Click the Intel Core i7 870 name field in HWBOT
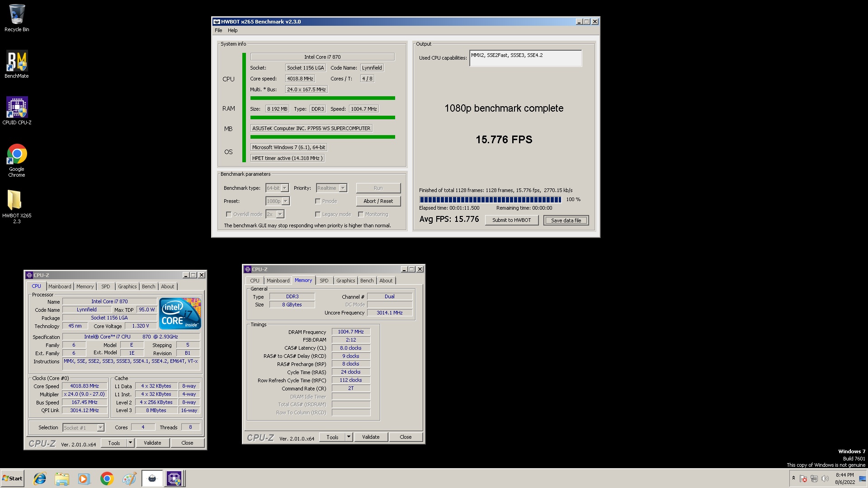 322,57
